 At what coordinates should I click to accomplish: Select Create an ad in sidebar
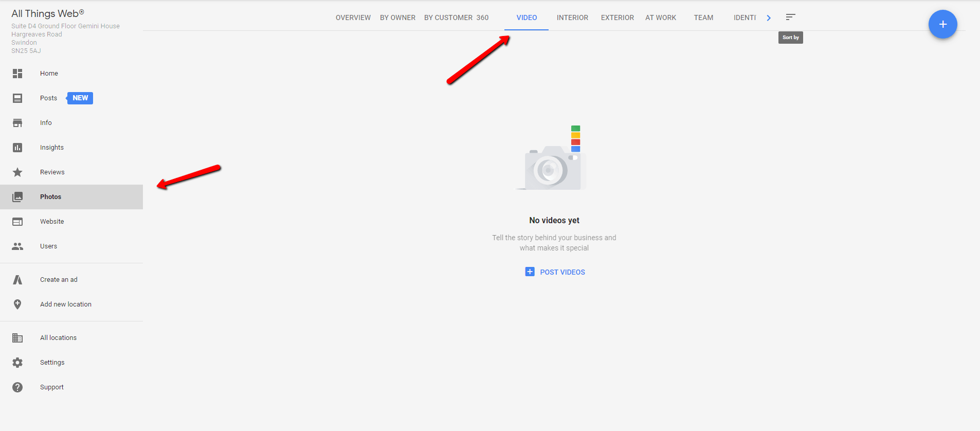click(59, 280)
